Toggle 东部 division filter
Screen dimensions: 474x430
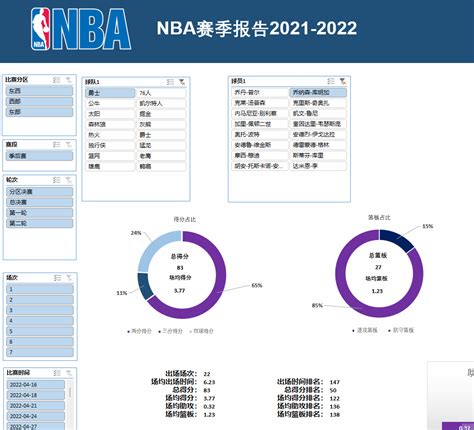point(39,112)
